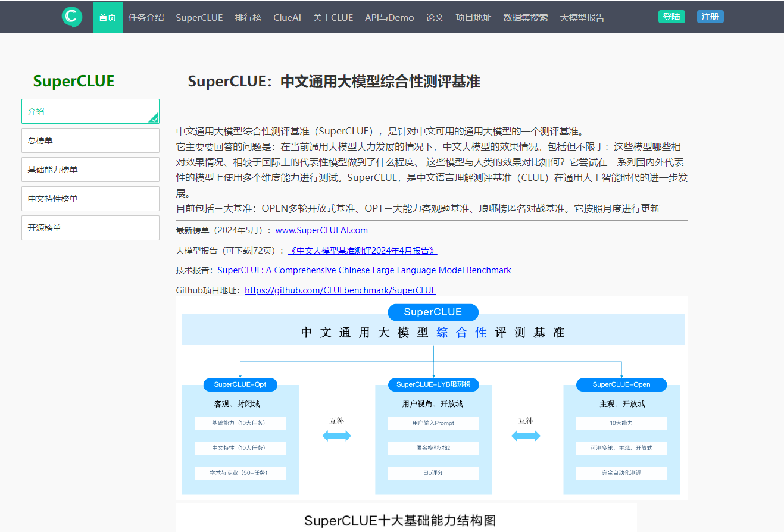Click 基础能力（10大任务）box in the diagram
Viewport: 784px width, 532px height.
coord(240,423)
